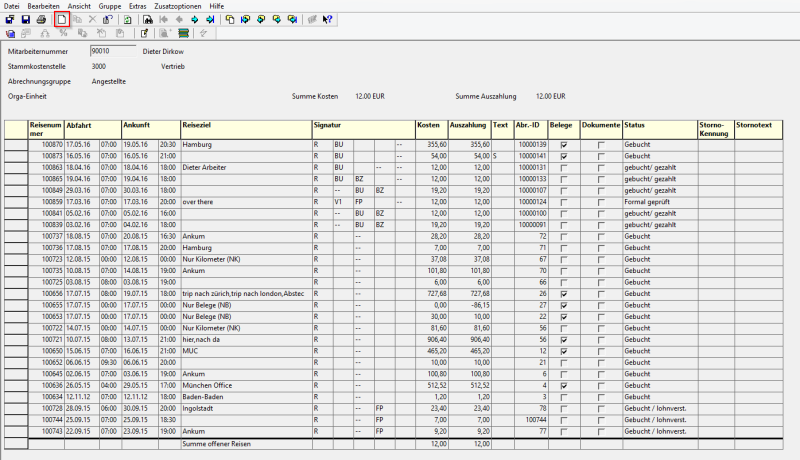Screen dimensions: 800x460
Task: Click the 'Summe offener Reisen' label
Action: point(216,444)
